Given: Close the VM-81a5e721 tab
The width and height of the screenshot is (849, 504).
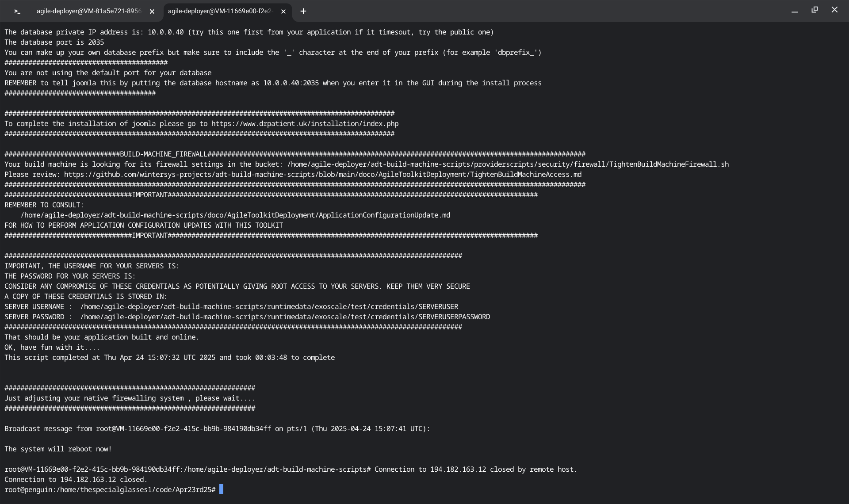Looking at the screenshot, I should pos(152,12).
